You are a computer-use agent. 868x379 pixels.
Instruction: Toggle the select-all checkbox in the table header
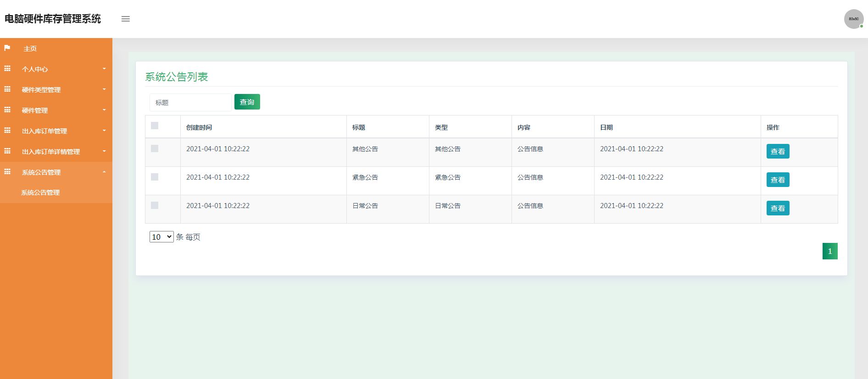click(155, 126)
